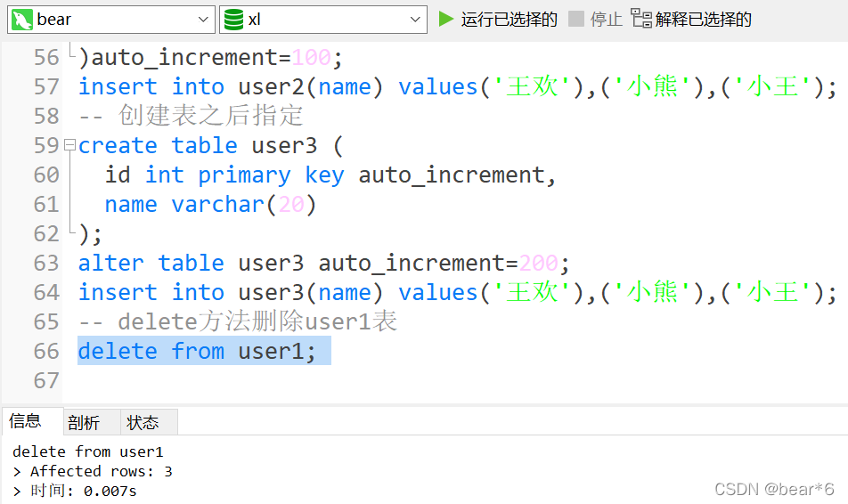
Task: Open the bear connection dropdown
Action: tap(110, 20)
